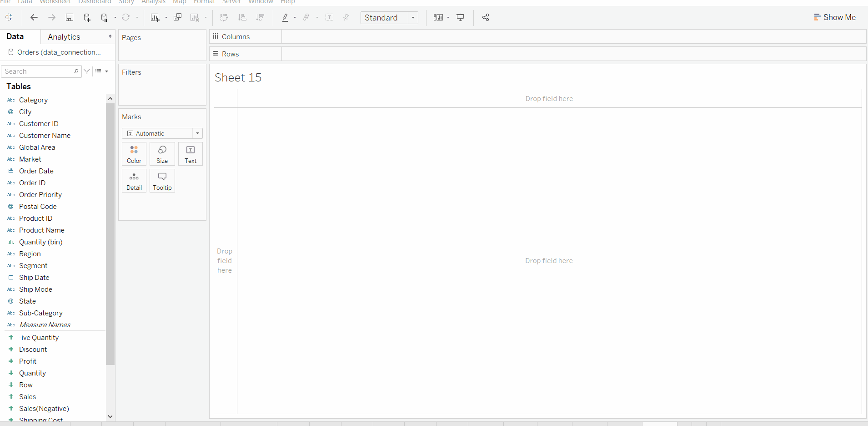The width and height of the screenshot is (868, 426).
Task: Enter presentation mode via monitor icon
Action: pyautogui.click(x=461, y=17)
